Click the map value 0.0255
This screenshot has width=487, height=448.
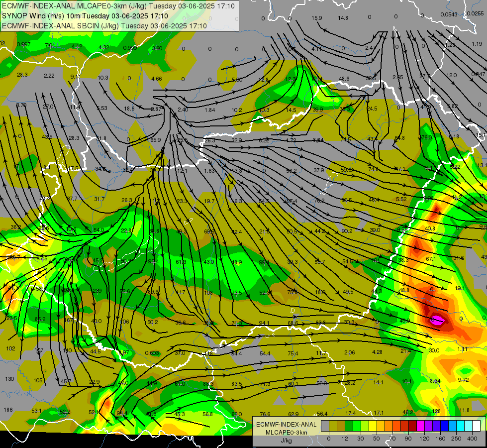[476, 13]
